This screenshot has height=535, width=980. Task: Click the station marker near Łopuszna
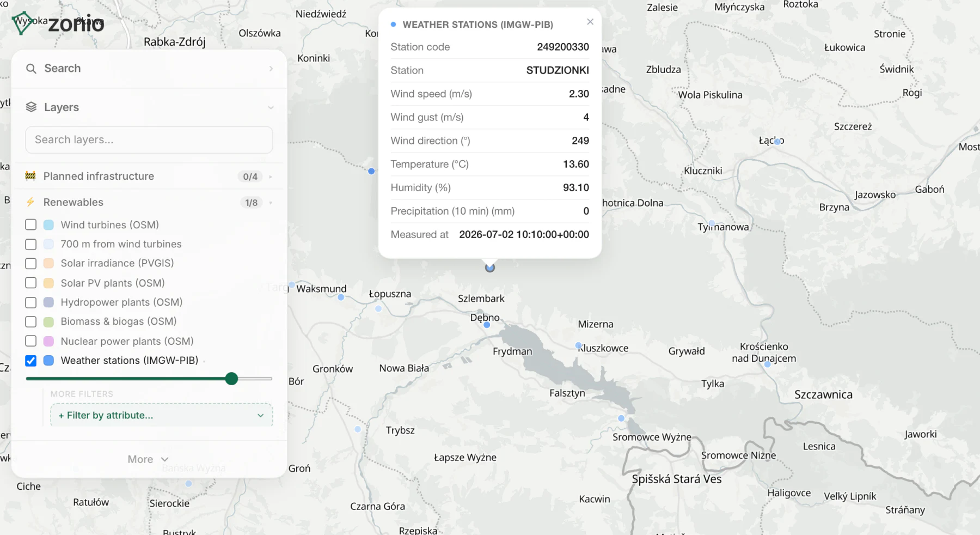tap(378, 308)
